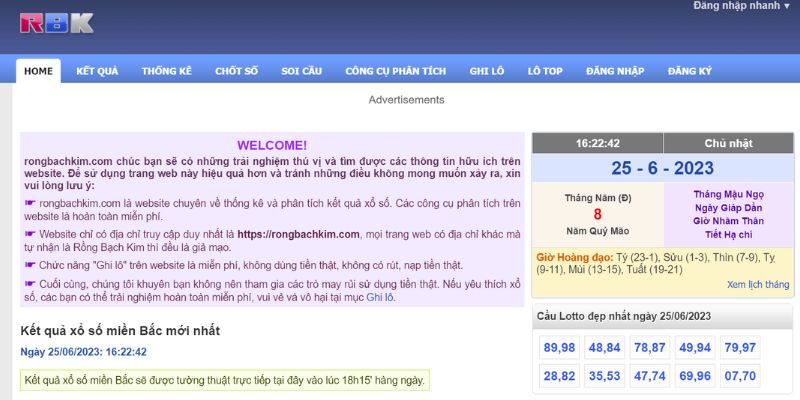Select lotto pair 48,84
The width and height of the screenshot is (800, 400).
click(x=605, y=348)
